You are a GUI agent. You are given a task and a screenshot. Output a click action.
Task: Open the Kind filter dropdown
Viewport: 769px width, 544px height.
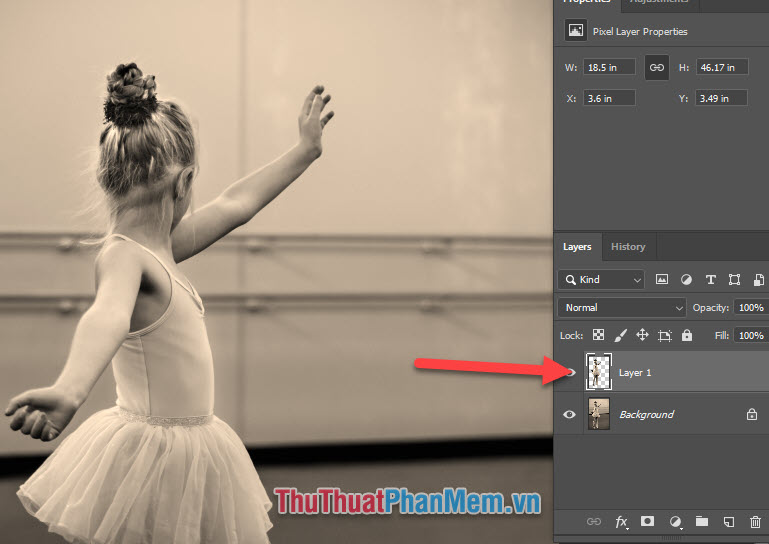[601, 280]
